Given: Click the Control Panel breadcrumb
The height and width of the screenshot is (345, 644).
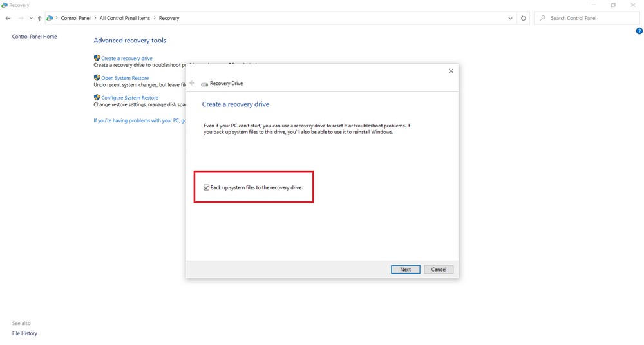Looking at the screenshot, I should (x=75, y=18).
